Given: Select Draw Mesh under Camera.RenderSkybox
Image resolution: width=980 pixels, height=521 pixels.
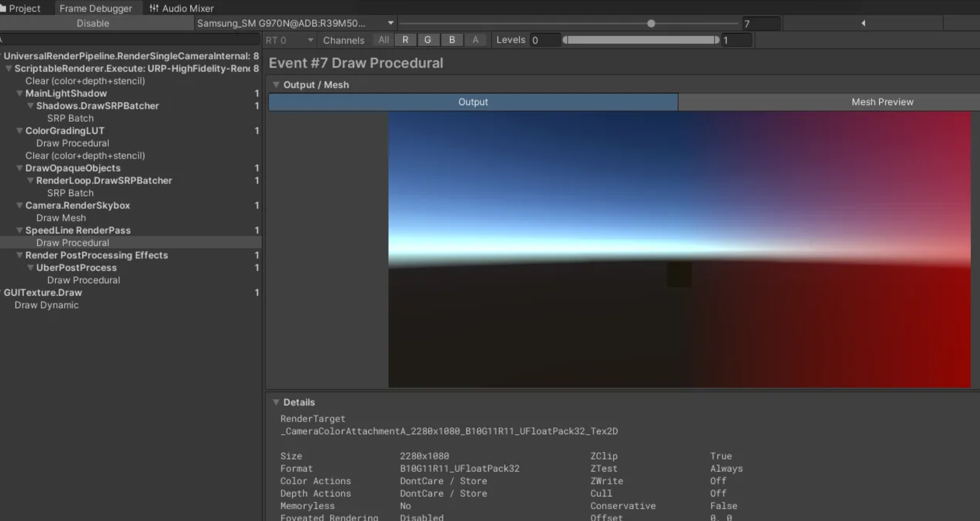Looking at the screenshot, I should click(61, 218).
